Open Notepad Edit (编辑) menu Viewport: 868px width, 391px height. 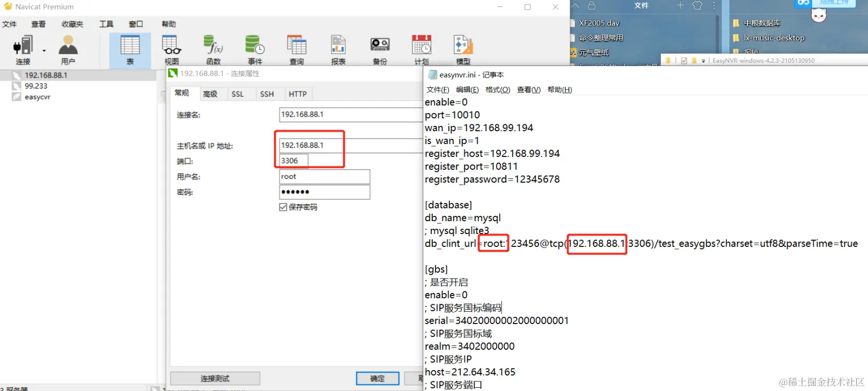[467, 89]
